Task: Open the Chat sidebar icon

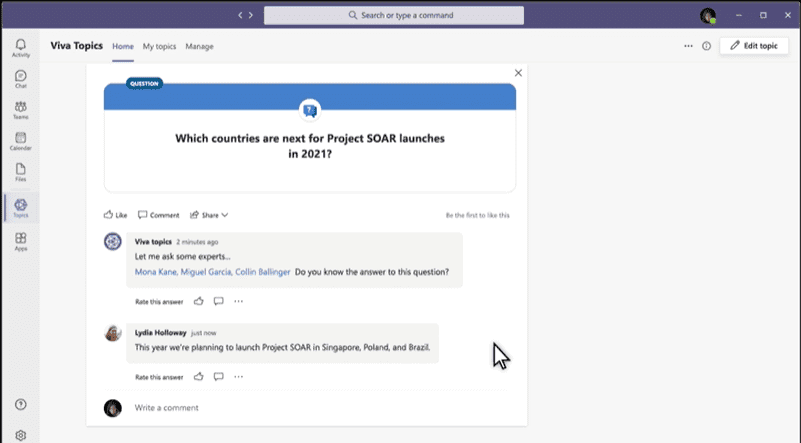Action: [x=20, y=79]
